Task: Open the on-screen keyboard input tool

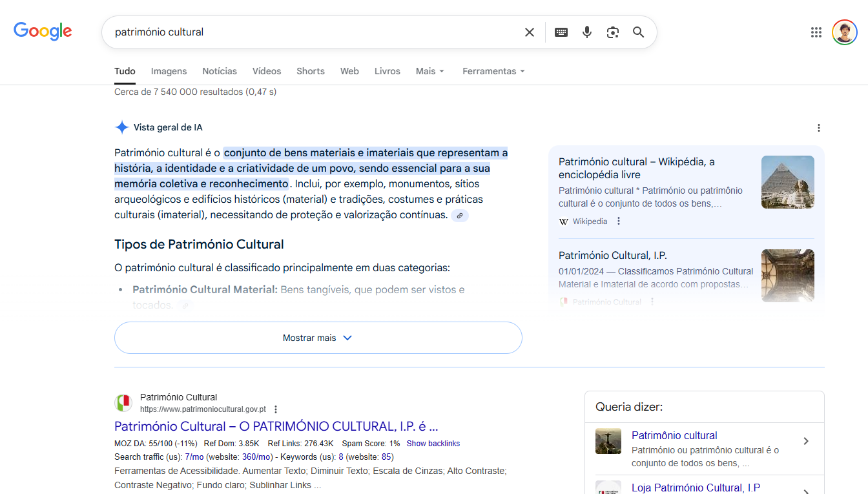Action: coord(561,32)
